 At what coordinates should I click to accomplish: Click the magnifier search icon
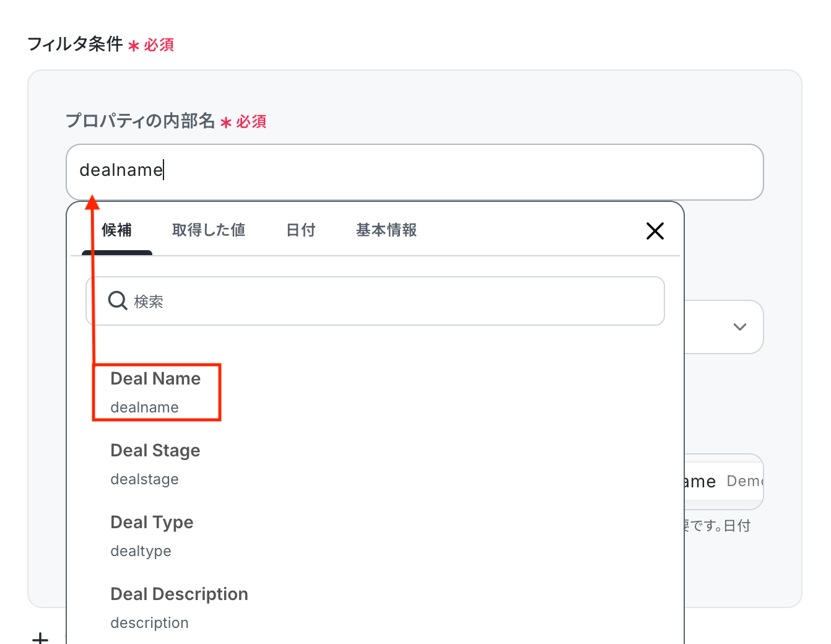pyautogui.click(x=118, y=301)
